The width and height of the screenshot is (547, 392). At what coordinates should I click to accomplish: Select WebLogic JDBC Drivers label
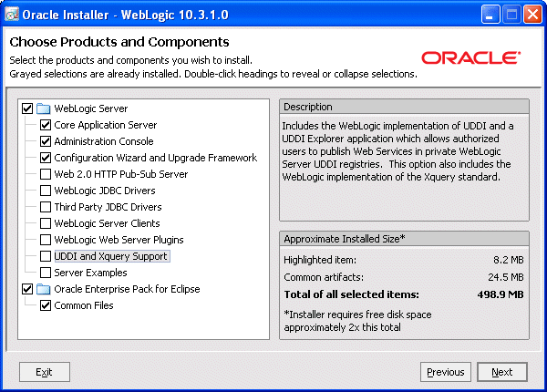(x=105, y=191)
